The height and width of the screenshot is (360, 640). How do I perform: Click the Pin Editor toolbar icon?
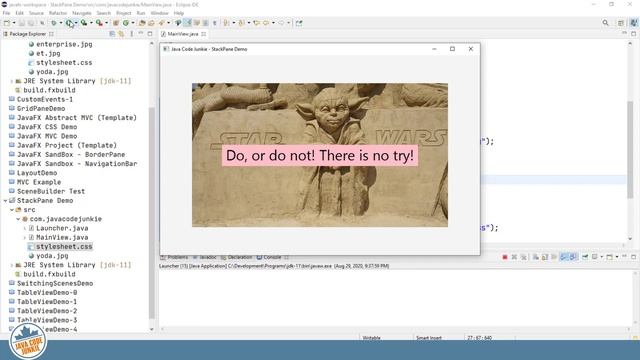point(299,23)
